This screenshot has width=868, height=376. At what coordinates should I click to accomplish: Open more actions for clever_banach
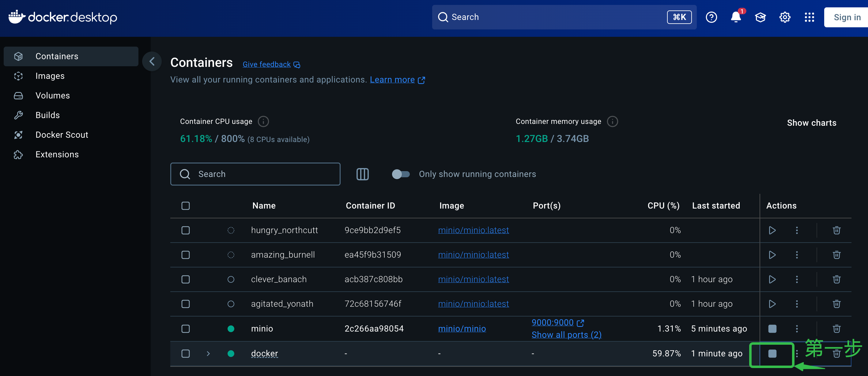[x=797, y=279]
